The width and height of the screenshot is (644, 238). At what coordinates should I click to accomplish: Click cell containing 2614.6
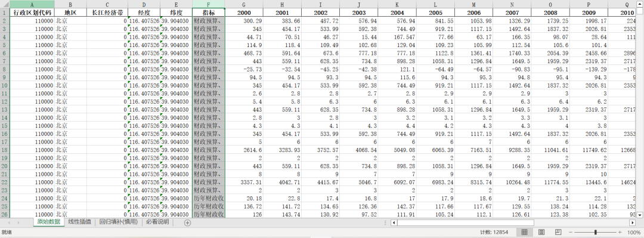pos(244,150)
